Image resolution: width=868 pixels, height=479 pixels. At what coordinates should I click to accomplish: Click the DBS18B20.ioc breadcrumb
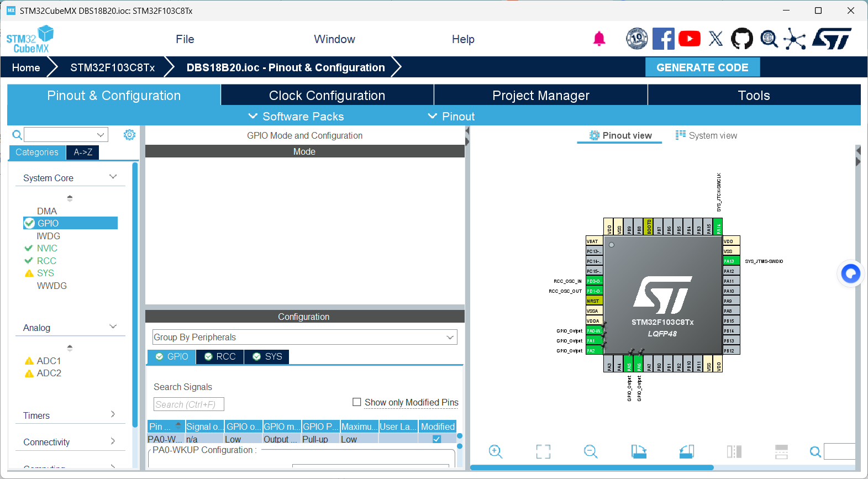point(286,67)
